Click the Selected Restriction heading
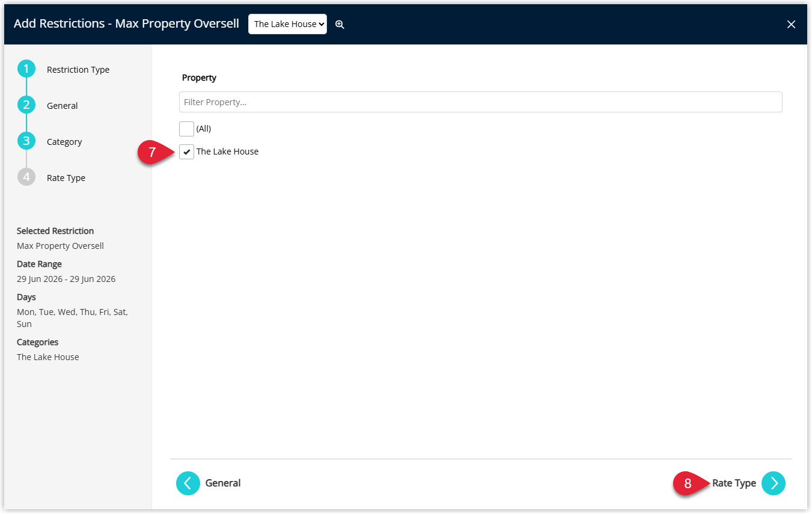Image resolution: width=812 pixels, height=514 pixels. 55,231
